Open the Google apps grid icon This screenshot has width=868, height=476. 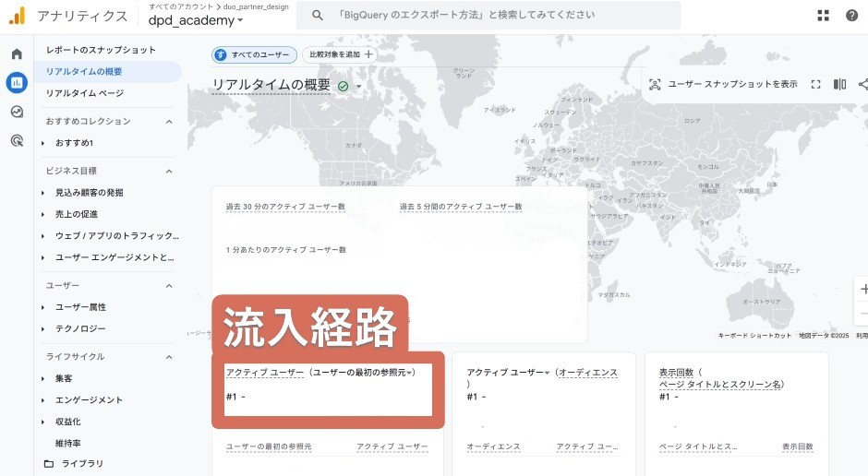tap(824, 16)
